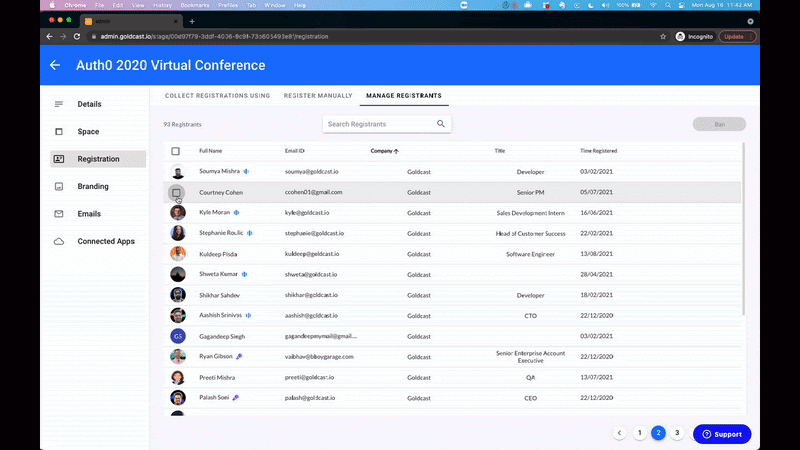Click the badge icon beside Soumya Mishra

point(246,171)
